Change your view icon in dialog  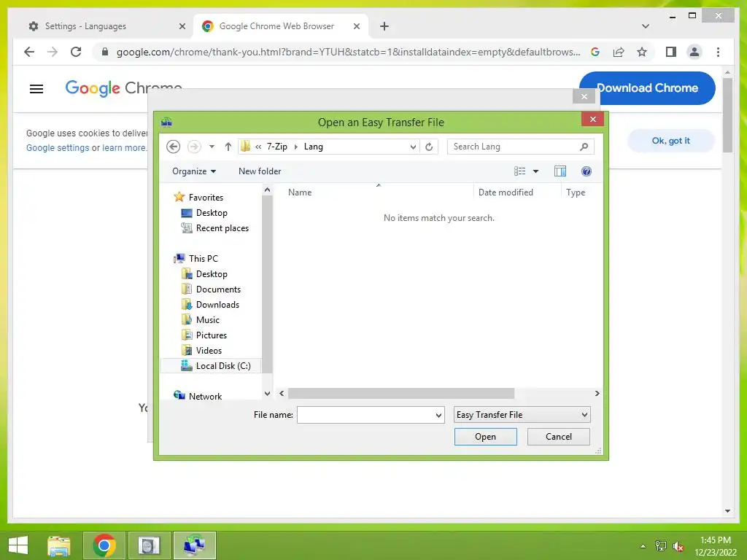[x=519, y=171]
